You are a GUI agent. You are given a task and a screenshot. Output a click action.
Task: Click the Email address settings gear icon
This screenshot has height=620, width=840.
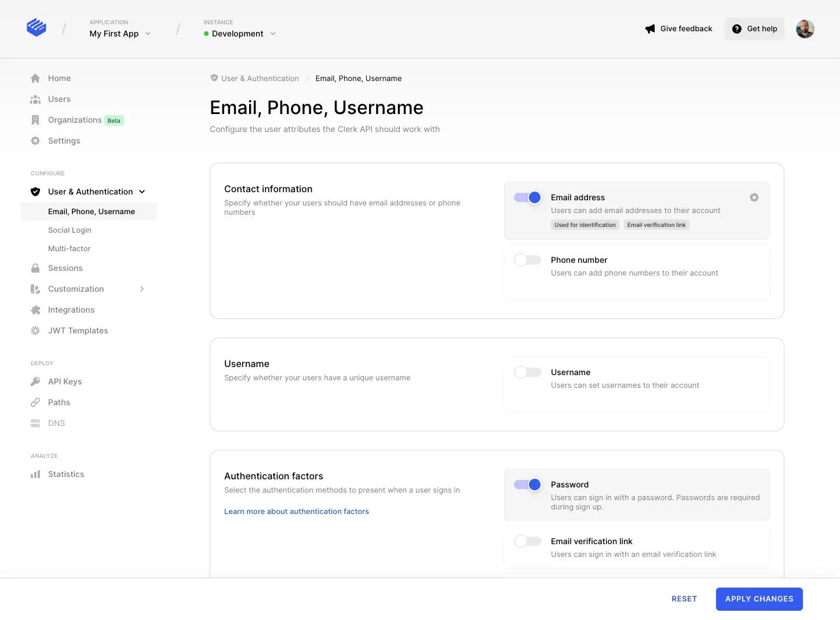point(754,197)
